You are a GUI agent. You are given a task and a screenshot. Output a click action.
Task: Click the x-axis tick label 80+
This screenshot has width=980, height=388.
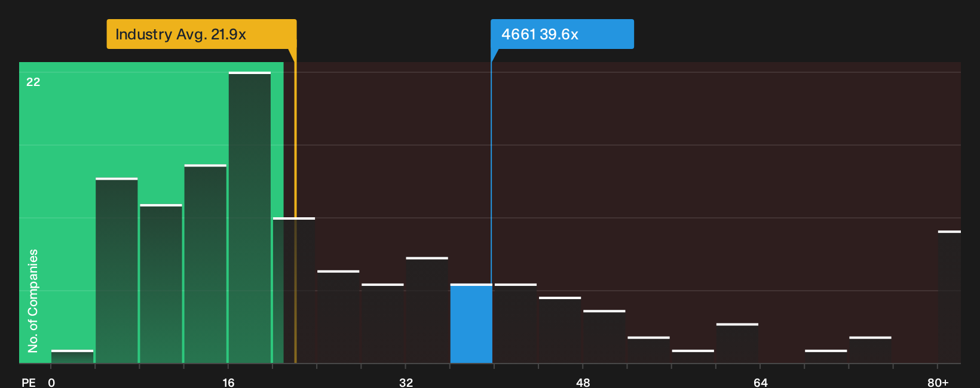(938, 383)
